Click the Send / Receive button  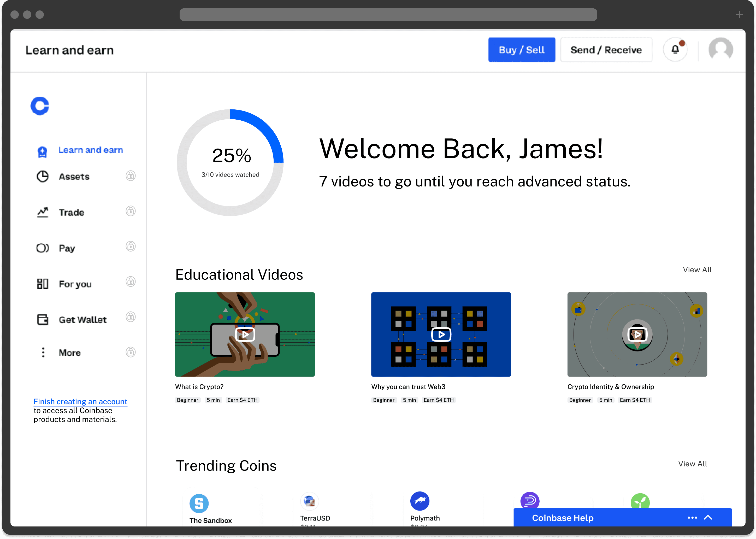(x=606, y=50)
